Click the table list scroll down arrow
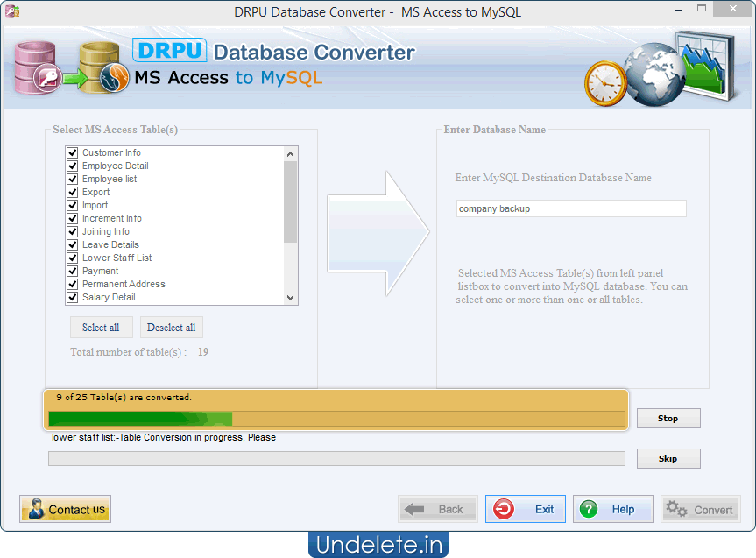Image resolution: width=756 pixels, height=558 pixels. coord(290,298)
